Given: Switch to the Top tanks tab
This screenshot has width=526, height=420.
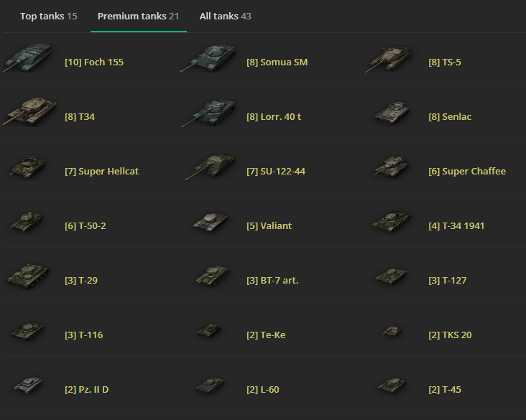Looking at the screenshot, I should coord(49,16).
